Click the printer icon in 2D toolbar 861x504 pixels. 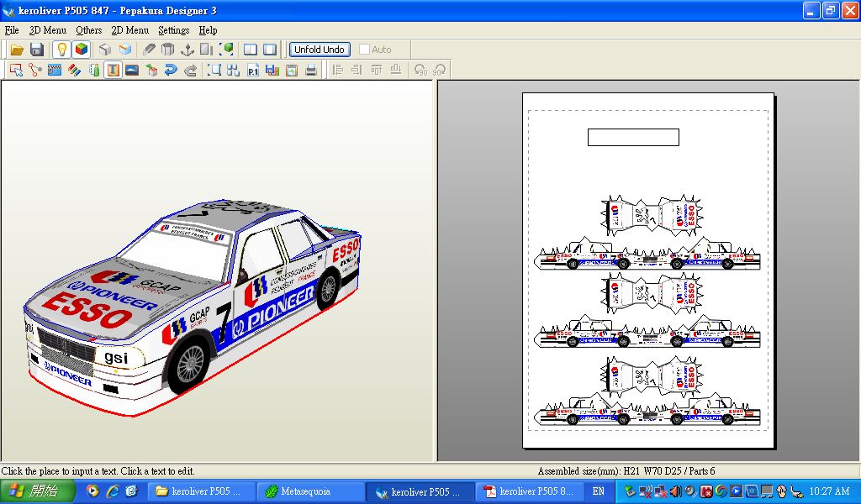pyautogui.click(x=311, y=71)
